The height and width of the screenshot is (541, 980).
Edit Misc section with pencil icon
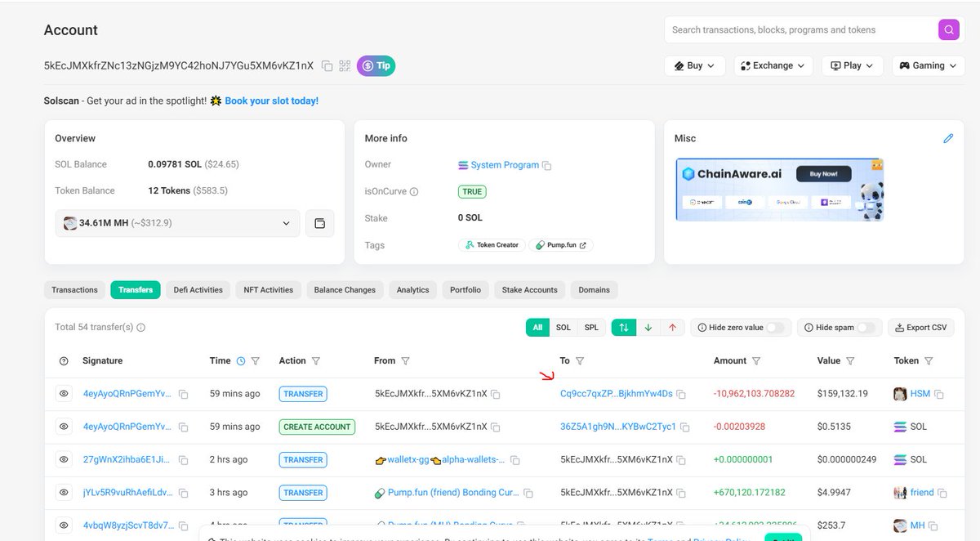(x=948, y=139)
